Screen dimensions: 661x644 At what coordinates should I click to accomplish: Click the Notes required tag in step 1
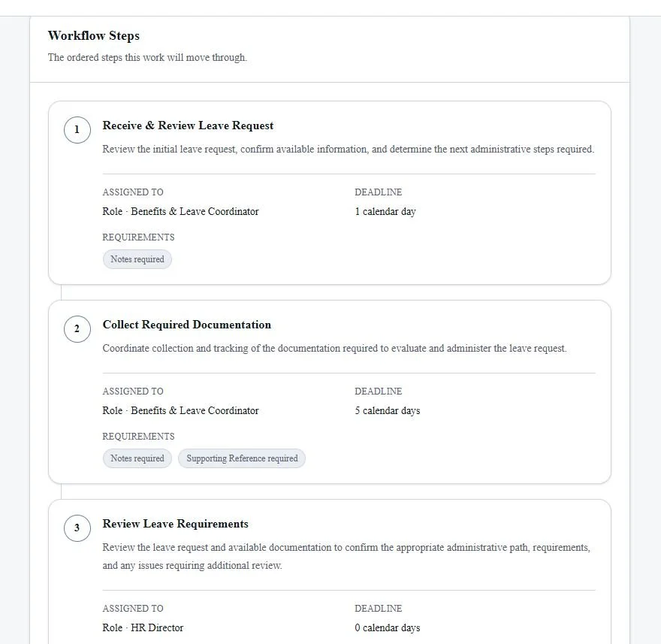pos(137,259)
